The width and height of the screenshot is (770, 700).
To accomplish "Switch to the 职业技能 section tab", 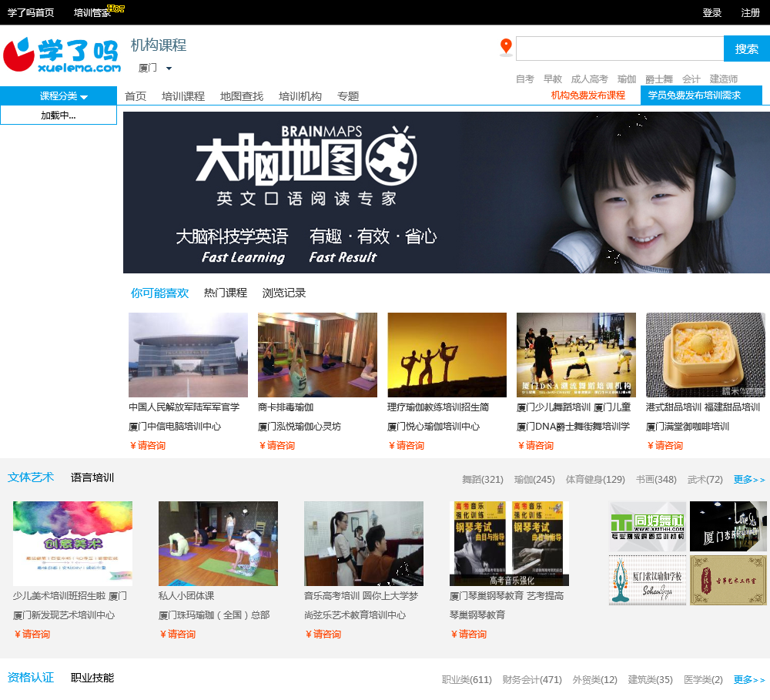I will click(92, 678).
